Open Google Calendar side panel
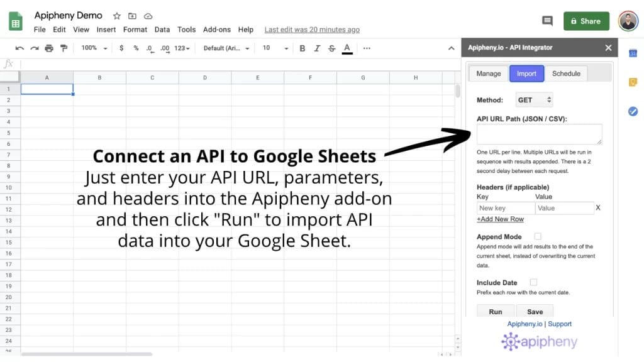Image resolution: width=644 pixels, height=362 pixels. (x=633, y=53)
